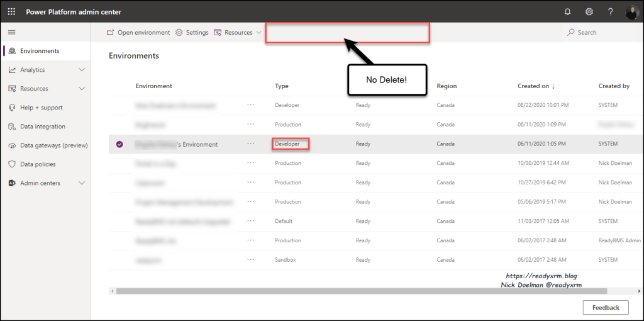The width and height of the screenshot is (644, 321).
Task: Open the user profile avatar
Action: tap(631, 12)
